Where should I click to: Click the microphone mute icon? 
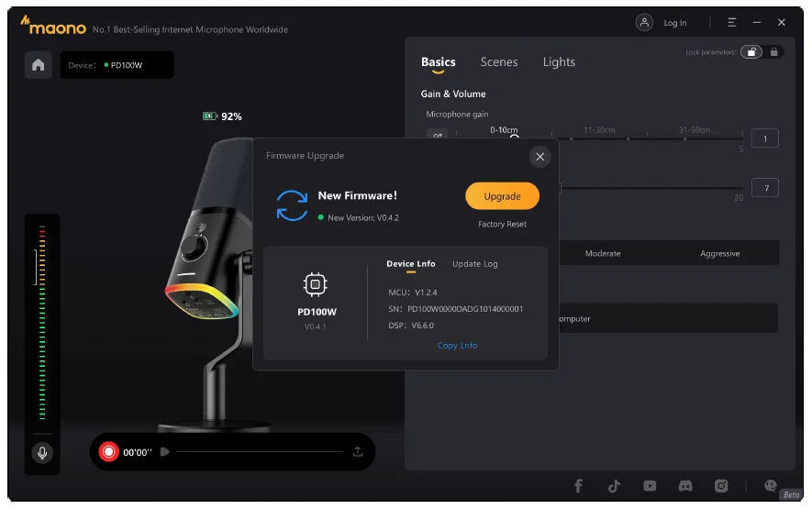[41, 452]
